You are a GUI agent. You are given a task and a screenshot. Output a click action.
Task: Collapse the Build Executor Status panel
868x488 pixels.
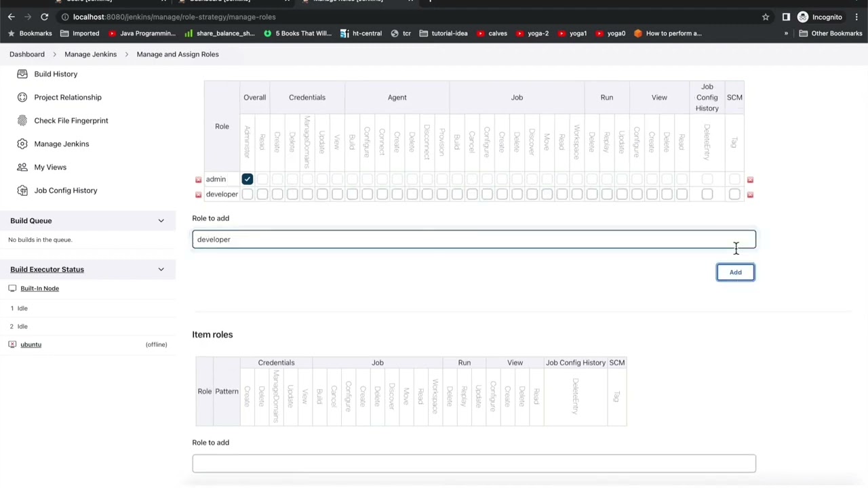161,270
